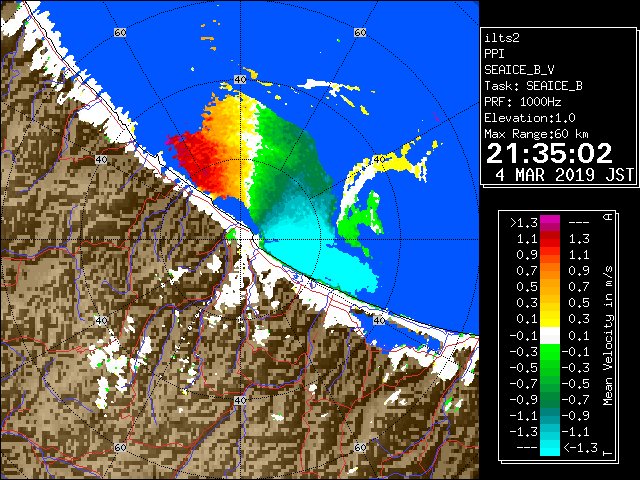The width and height of the screenshot is (640, 480).
Task: Pick the white near-zero swatch in the scale
Action: click(550, 336)
